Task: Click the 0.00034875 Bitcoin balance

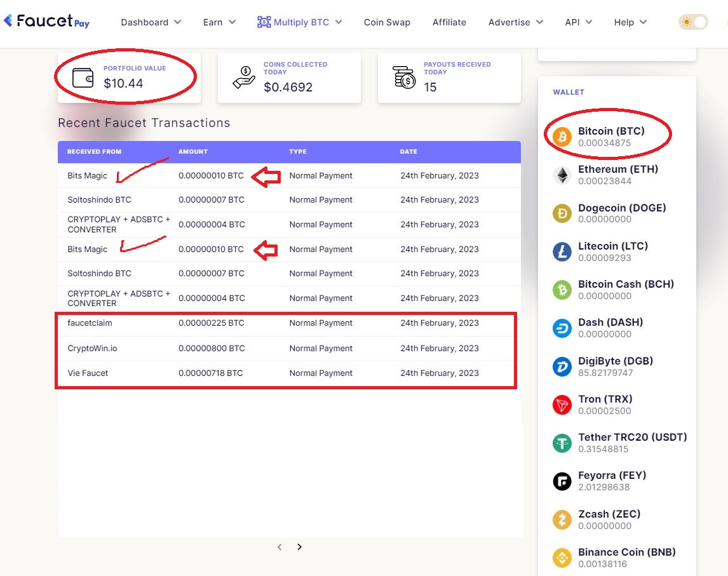Action: (604, 143)
